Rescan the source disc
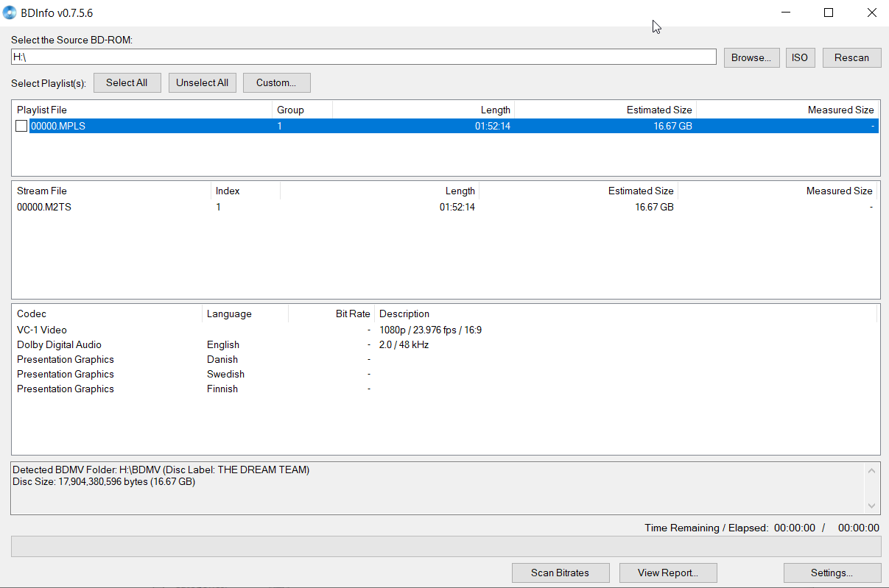This screenshot has height=588, width=889. 851,57
